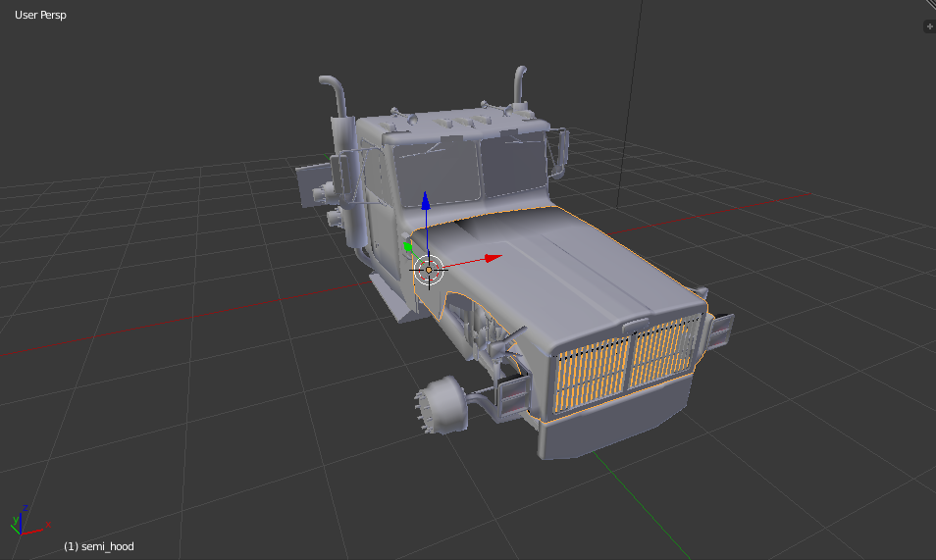Click the white circle at the manipulator center
This screenshot has height=560, width=936.
pos(429,271)
